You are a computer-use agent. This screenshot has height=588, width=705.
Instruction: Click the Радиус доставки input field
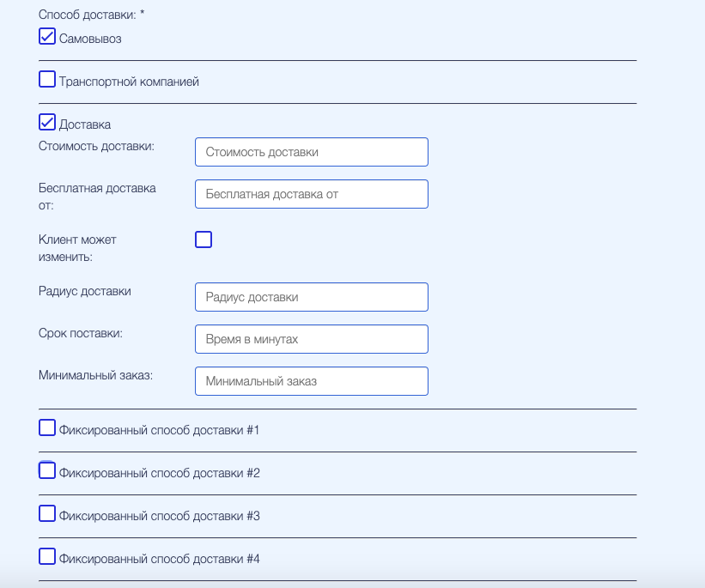click(311, 297)
